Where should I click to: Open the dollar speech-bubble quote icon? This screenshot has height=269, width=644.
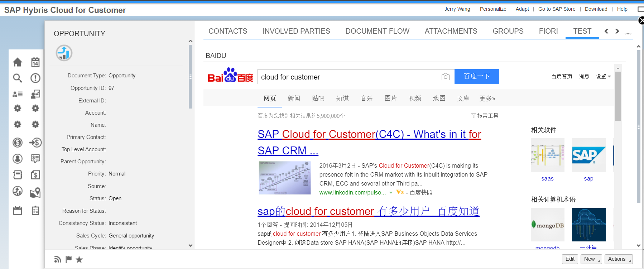[x=35, y=159]
